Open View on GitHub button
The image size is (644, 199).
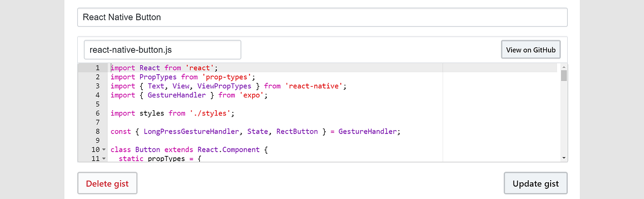click(x=531, y=49)
